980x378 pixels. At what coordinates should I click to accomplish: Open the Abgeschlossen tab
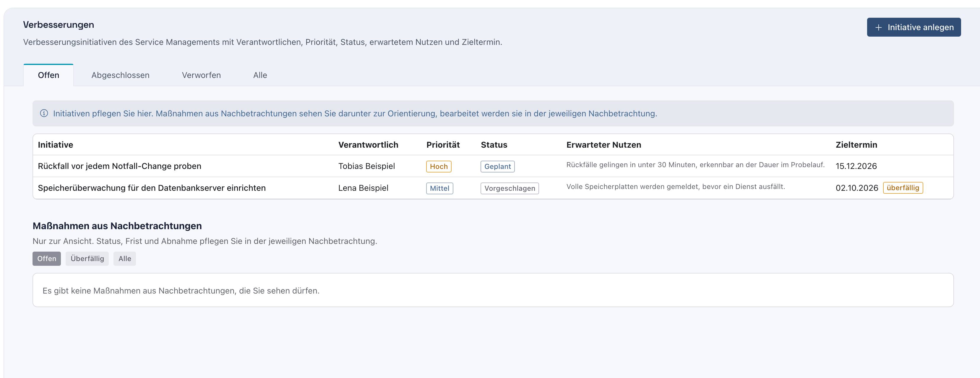[x=120, y=75]
